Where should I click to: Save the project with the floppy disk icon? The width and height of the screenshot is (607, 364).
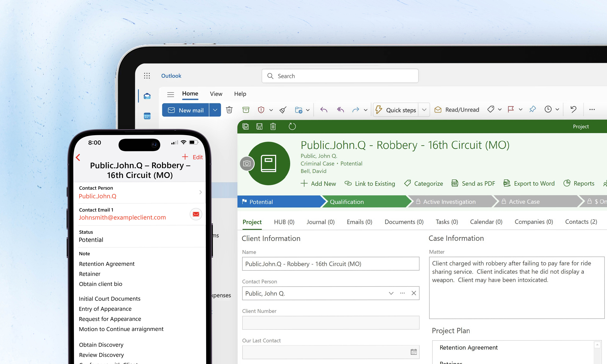coord(259,127)
